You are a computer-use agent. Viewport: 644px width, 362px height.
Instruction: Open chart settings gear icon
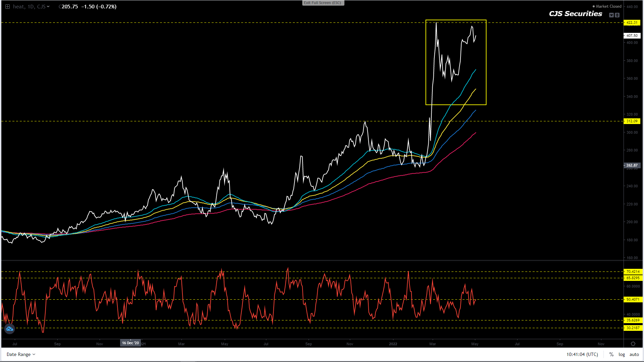pyautogui.click(x=633, y=344)
